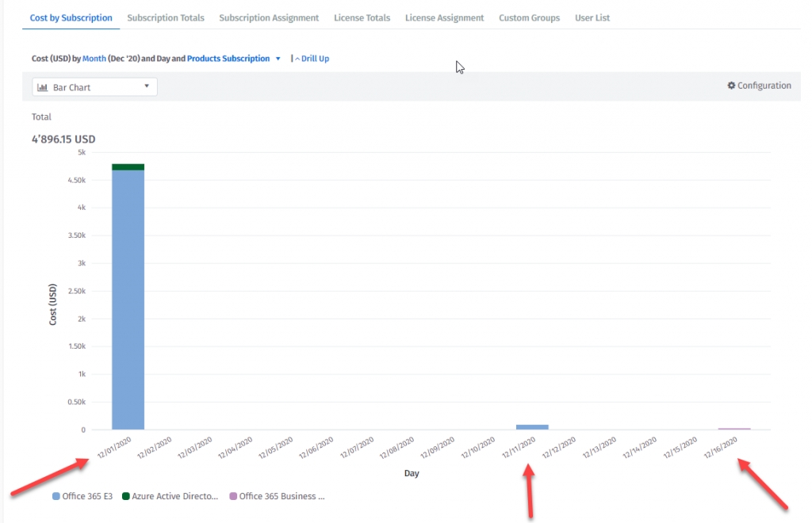
Task: Click the tall blue 12/01/2020 bar
Action: (x=128, y=301)
